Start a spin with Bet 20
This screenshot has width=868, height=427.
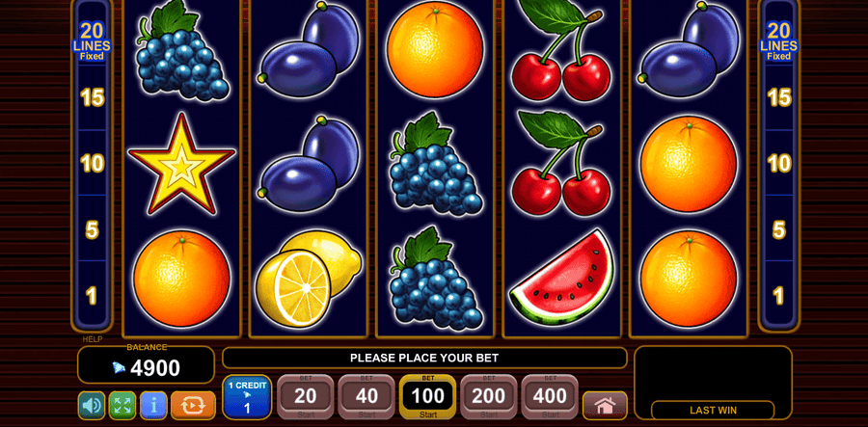coord(305,396)
